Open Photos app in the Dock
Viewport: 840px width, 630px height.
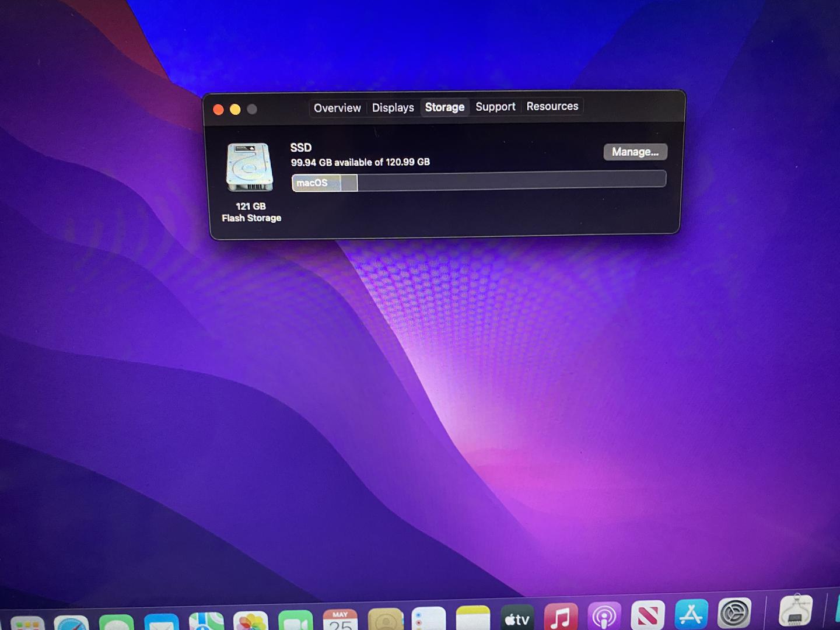pos(250,619)
